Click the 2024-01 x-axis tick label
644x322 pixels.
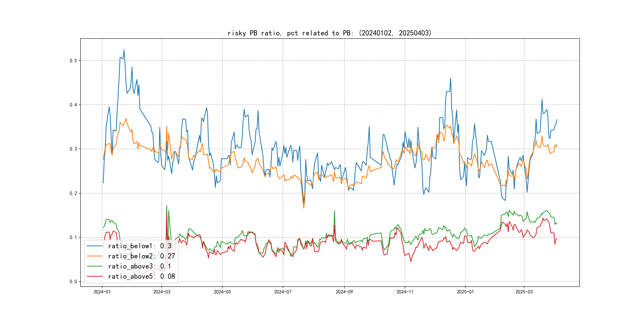pyautogui.click(x=102, y=292)
